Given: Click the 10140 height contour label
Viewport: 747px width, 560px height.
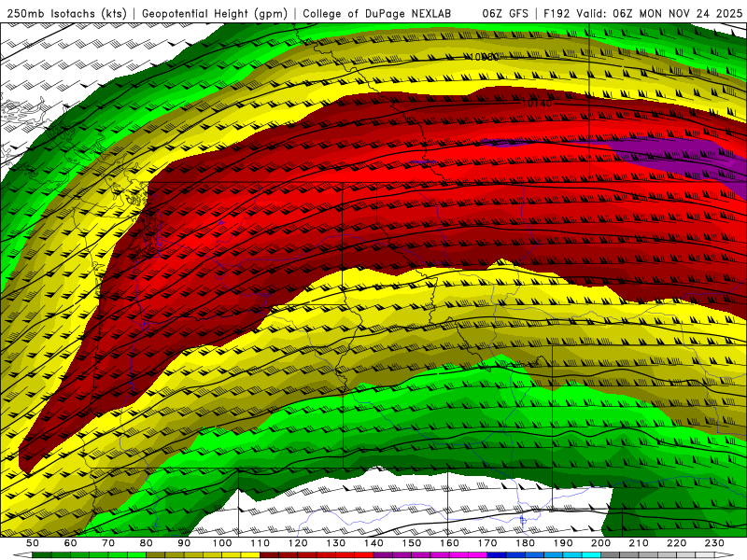Looking at the screenshot, I should pos(536,103).
